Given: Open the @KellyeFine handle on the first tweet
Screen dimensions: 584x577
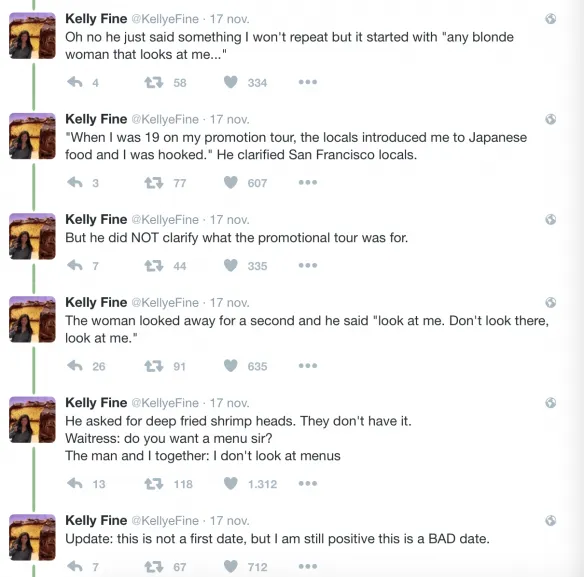Looking at the screenshot, I should [x=165, y=19].
